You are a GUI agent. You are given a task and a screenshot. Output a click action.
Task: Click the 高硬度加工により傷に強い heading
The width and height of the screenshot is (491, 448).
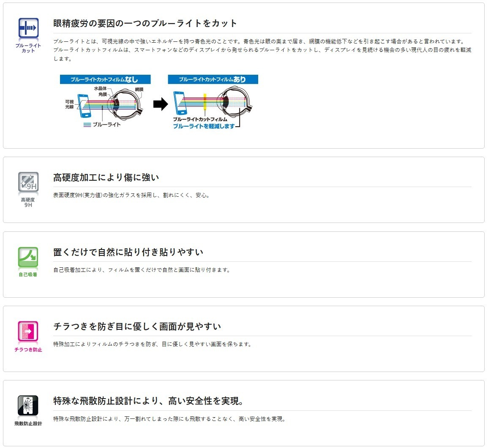[x=106, y=177]
